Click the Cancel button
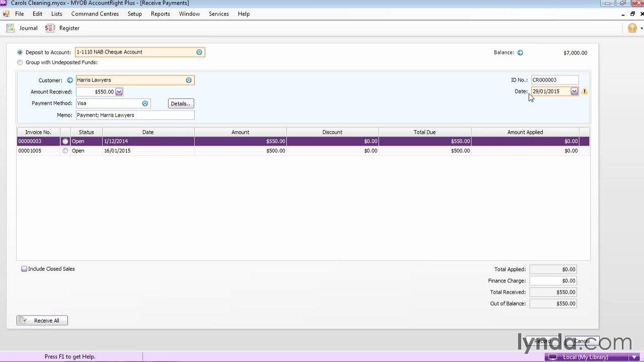Image resolution: width=644 pixels, height=362 pixels. pyautogui.click(x=582, y=341)
